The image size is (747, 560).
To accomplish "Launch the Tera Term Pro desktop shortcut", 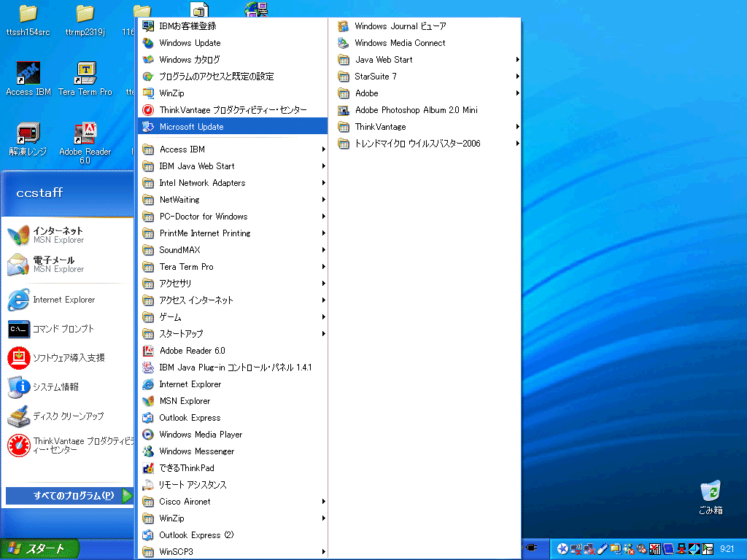I will (85, 73).
